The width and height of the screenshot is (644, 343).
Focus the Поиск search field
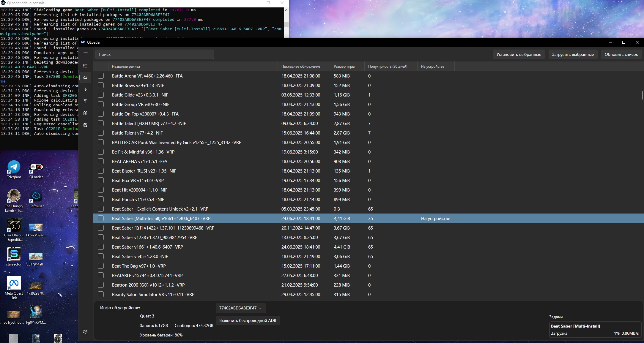(x=155, y=55)
